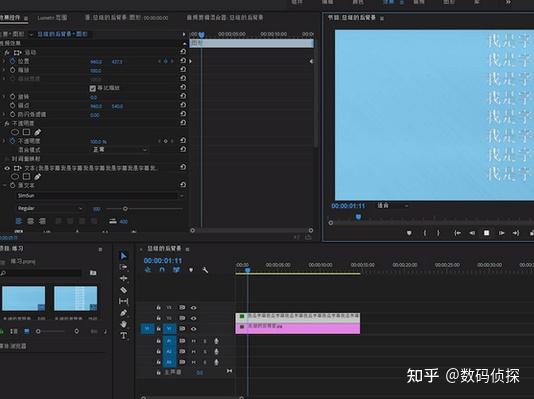Expand the Rotation property
Image resolution: width=534 pixels, height=399 pixels.
[4, 97]
